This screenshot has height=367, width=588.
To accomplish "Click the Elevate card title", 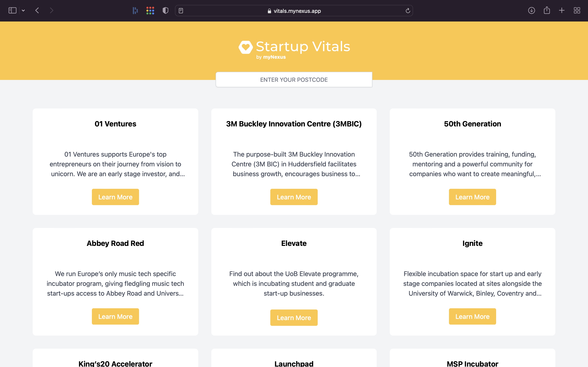I will point(294,243).
